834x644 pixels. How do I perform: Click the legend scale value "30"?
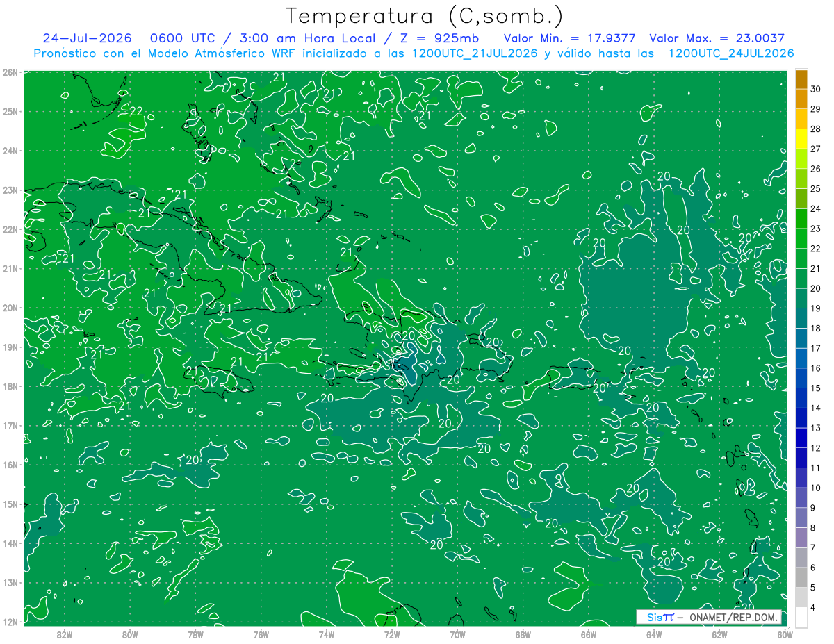[x=816, y=89]
